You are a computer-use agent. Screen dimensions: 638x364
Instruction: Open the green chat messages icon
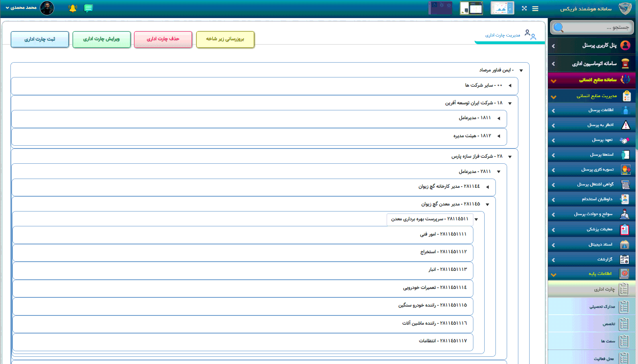(88, 8)
